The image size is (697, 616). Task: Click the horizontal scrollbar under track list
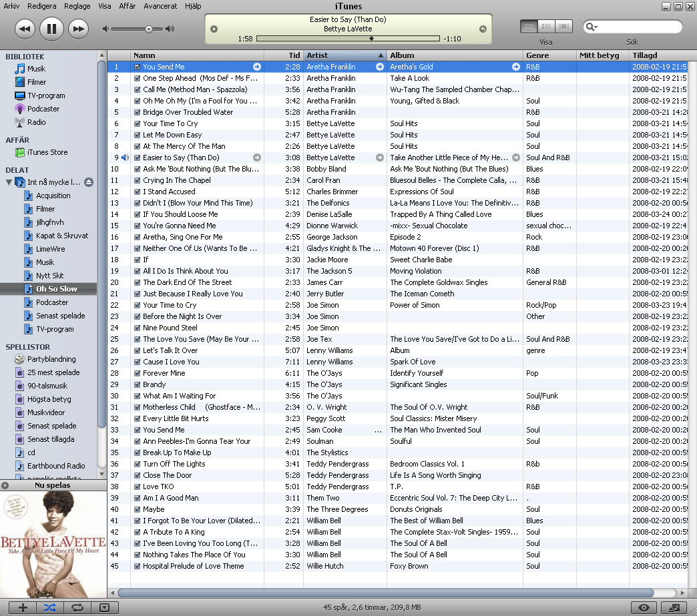pos(385,593)
